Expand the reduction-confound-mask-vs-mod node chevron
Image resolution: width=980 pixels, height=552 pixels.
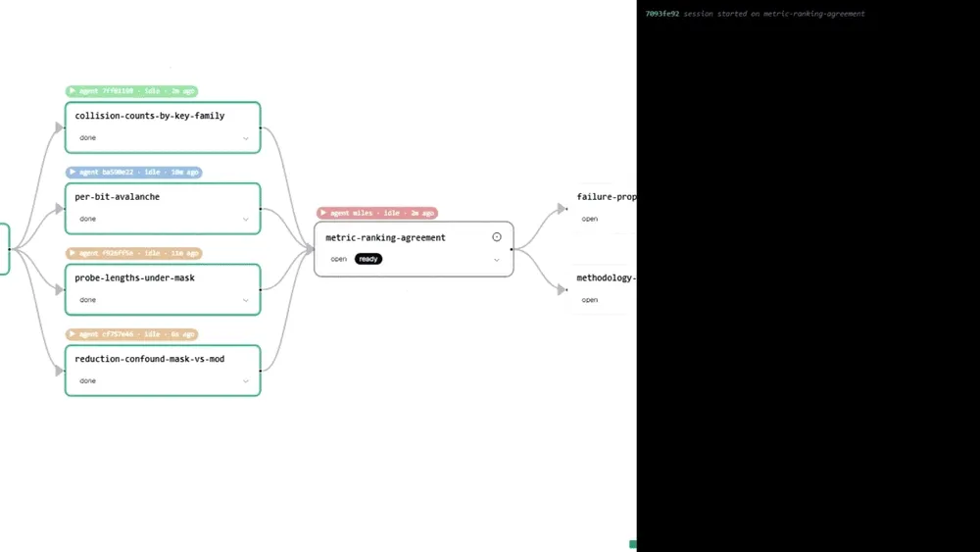[x=246, y=381]
